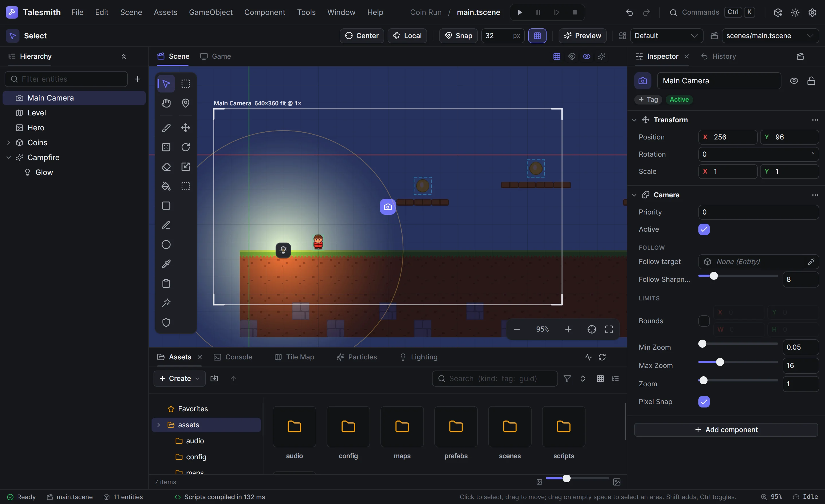Switch to the Tile Map tab

click(294, 357)
